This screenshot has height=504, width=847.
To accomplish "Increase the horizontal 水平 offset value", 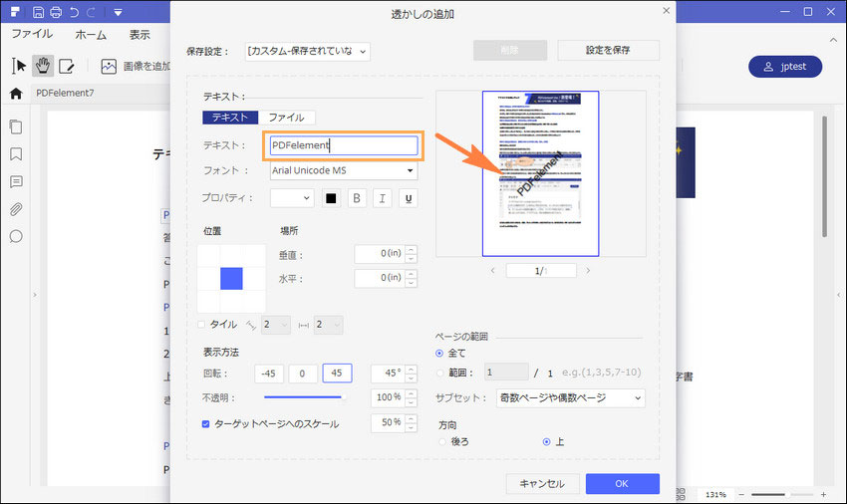I will point(412,273).
